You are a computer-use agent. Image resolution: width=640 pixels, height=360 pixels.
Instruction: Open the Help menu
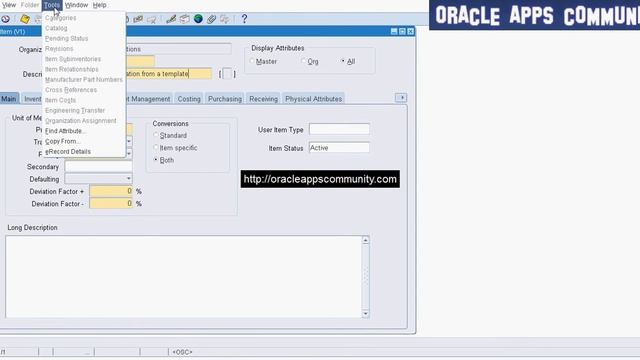[99, 5]
